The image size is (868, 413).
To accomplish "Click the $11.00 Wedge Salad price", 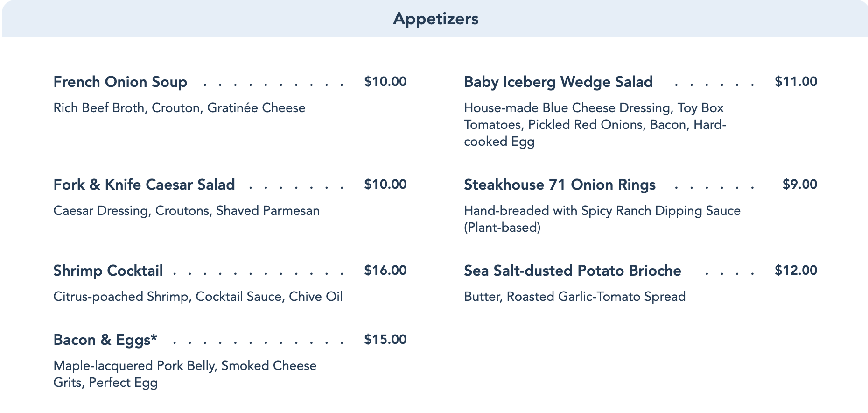I will tap(796, 82).
